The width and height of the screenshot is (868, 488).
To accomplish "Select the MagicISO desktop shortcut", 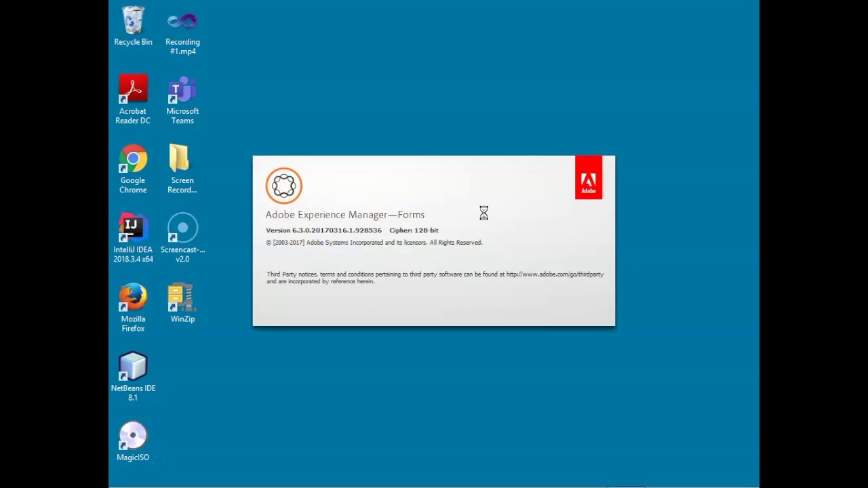I will (133, 441).
